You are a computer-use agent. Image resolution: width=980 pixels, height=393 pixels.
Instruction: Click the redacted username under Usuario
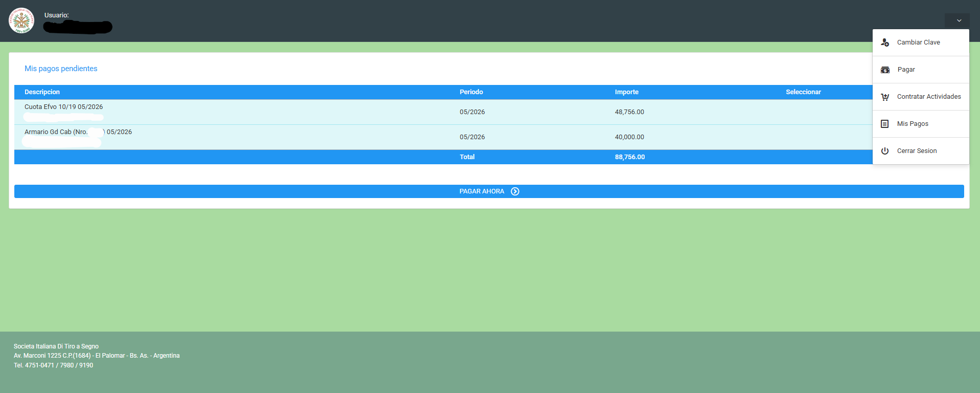pyautogui.click(x=78, y=27)
